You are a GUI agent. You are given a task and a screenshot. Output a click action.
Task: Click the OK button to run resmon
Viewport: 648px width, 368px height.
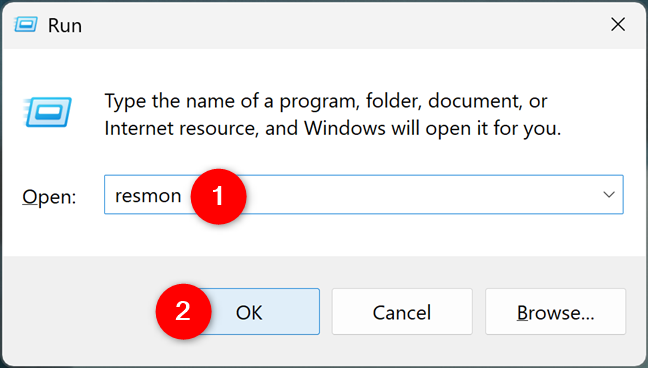249,312
